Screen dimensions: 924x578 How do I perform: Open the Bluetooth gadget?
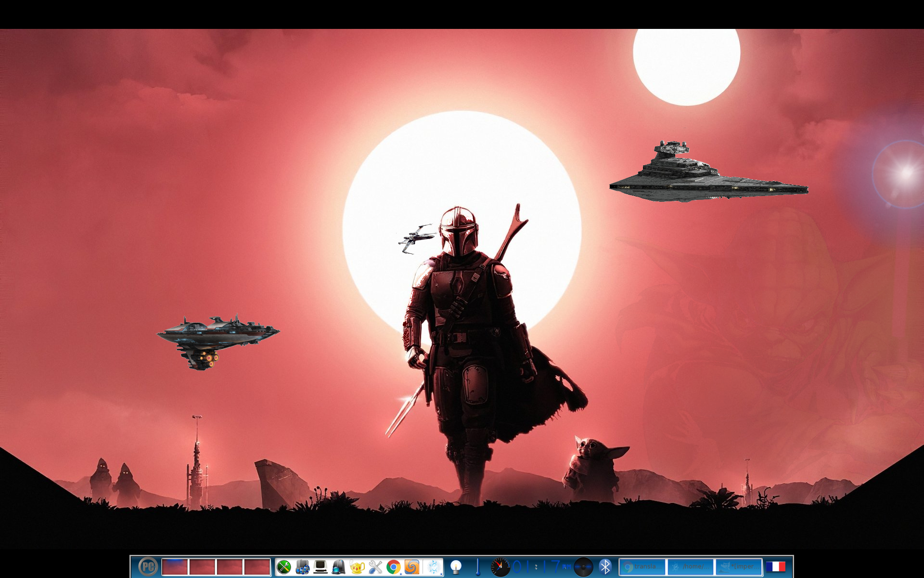coord(605,567)
